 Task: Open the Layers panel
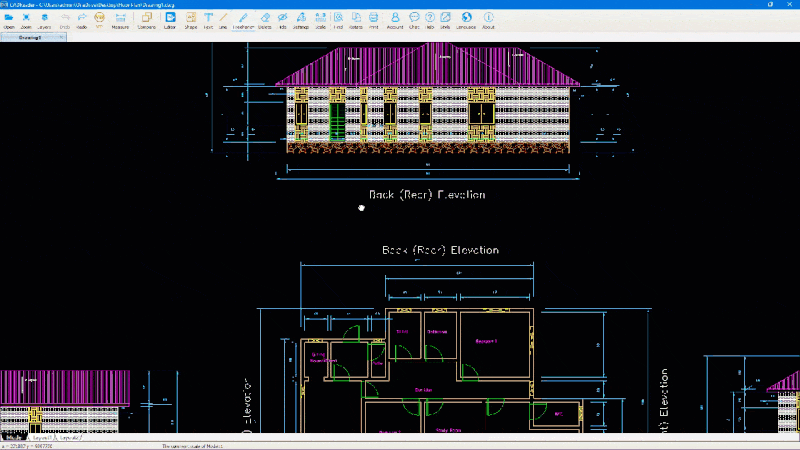coord(45,19)
